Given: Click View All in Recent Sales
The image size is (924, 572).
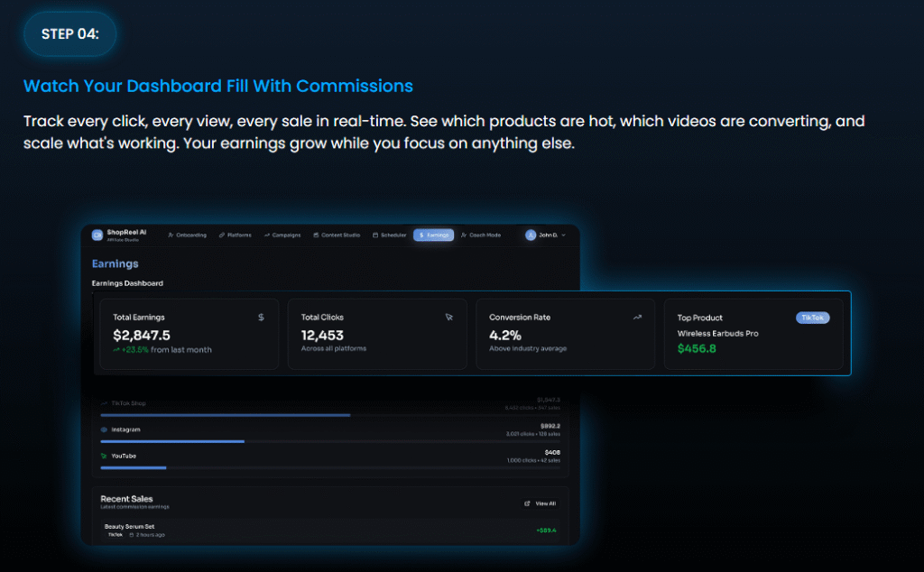Looking at the screenshot, I should point(541,503).
